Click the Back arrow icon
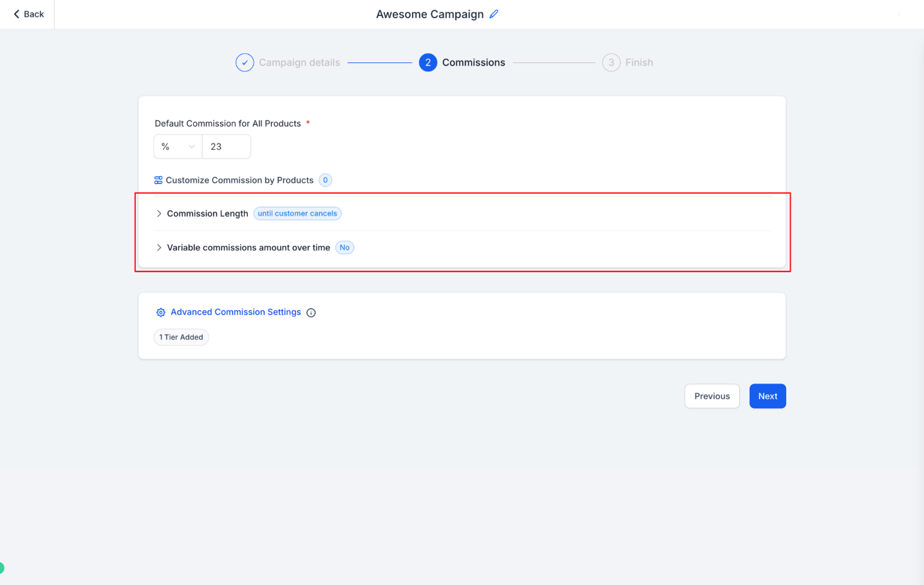The height and width of the screenshot is (585, 924). click(17, 14)
